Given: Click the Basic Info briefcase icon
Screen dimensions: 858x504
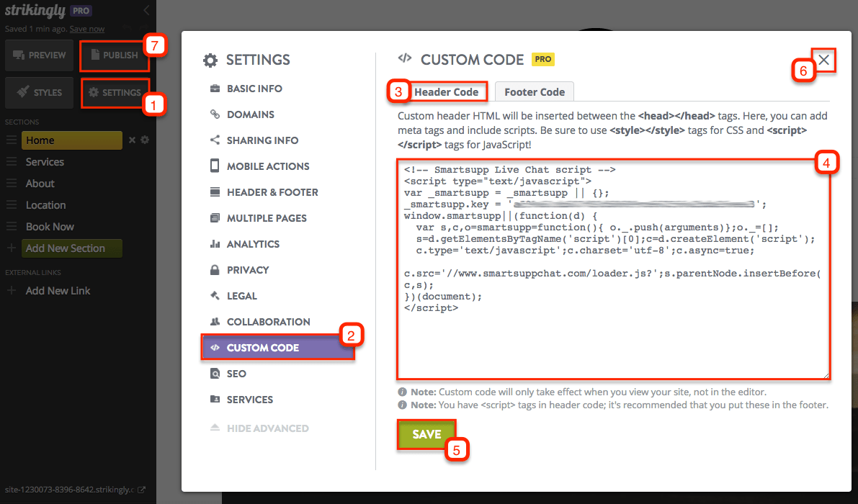Looking at the screenshot, I should click(x=215, y=89).
